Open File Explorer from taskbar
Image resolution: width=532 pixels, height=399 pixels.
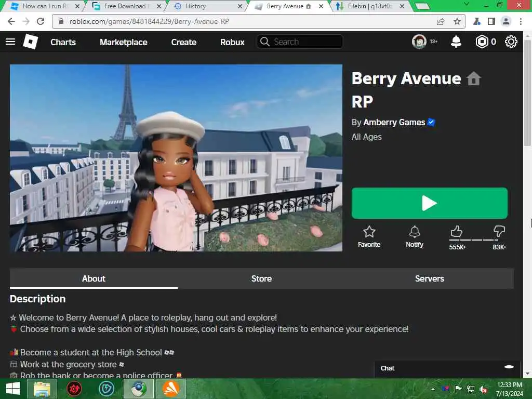point(42,389)
